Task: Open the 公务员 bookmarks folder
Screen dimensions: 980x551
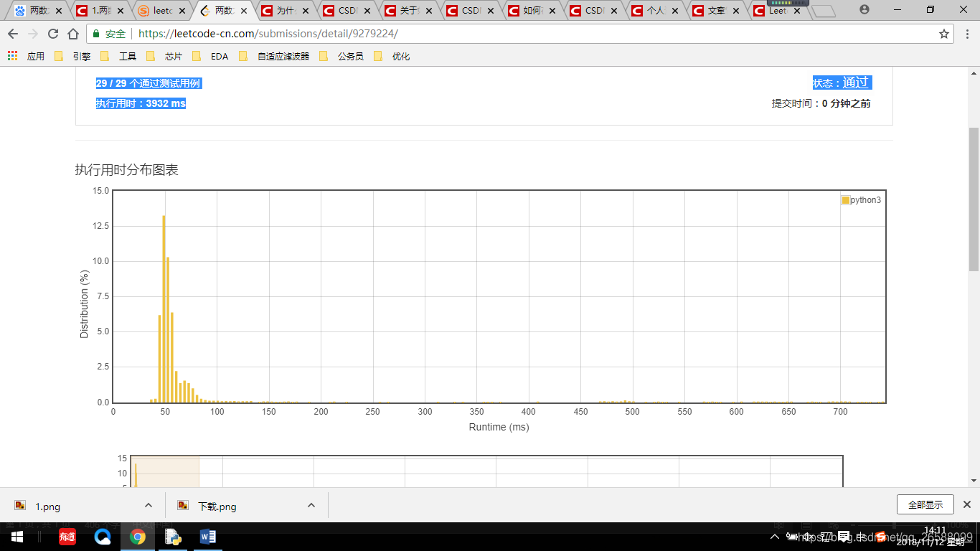Action: coord(341,56)
